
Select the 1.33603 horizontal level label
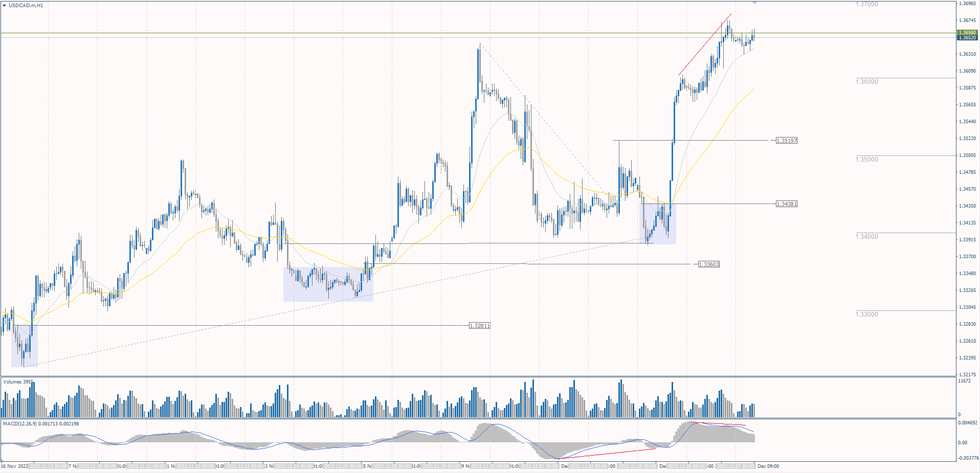[709, 264]
